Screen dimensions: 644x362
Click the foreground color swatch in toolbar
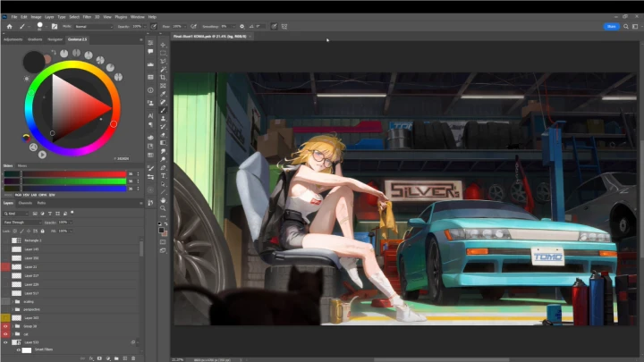[161, 231]
